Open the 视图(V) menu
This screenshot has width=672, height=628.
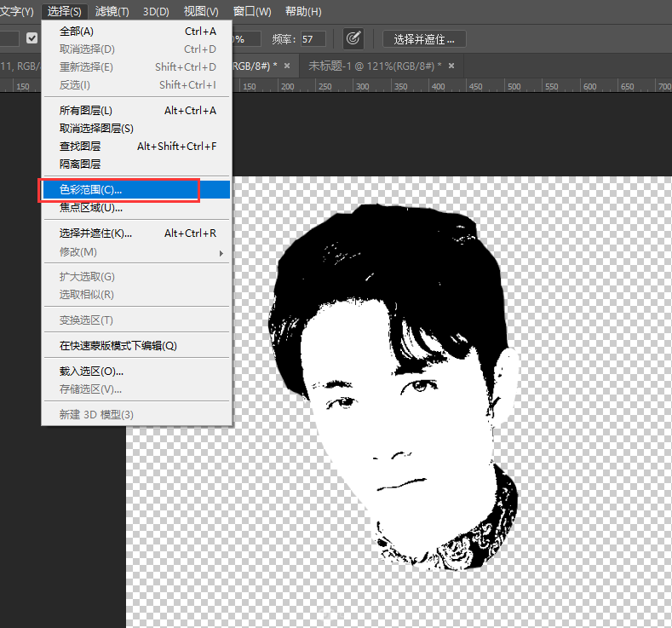201,11
